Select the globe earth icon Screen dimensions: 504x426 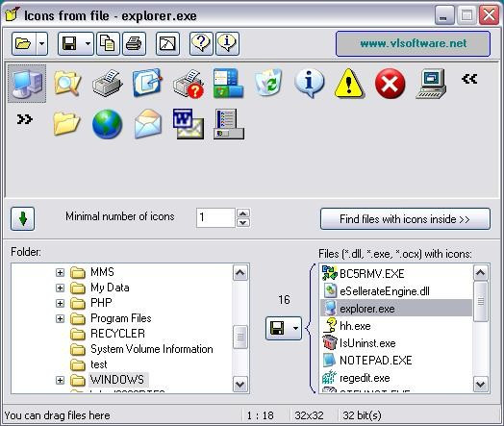pos(107,124)
